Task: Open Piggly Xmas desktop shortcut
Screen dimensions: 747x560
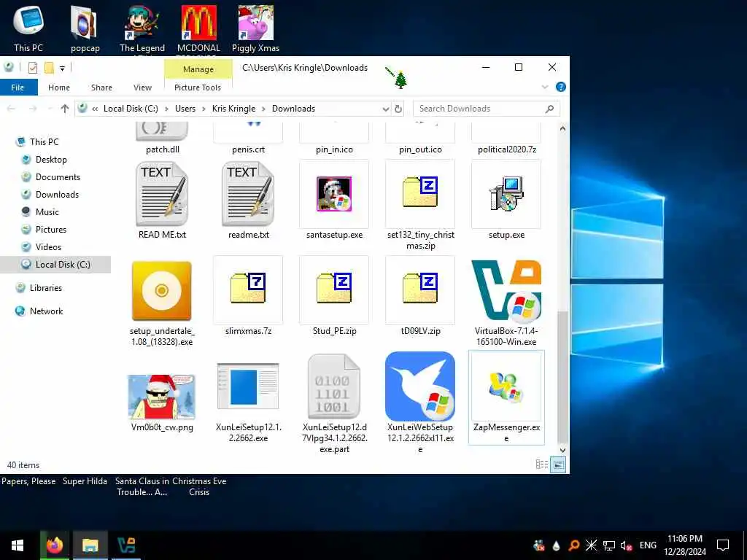Action: pos(256,28)
